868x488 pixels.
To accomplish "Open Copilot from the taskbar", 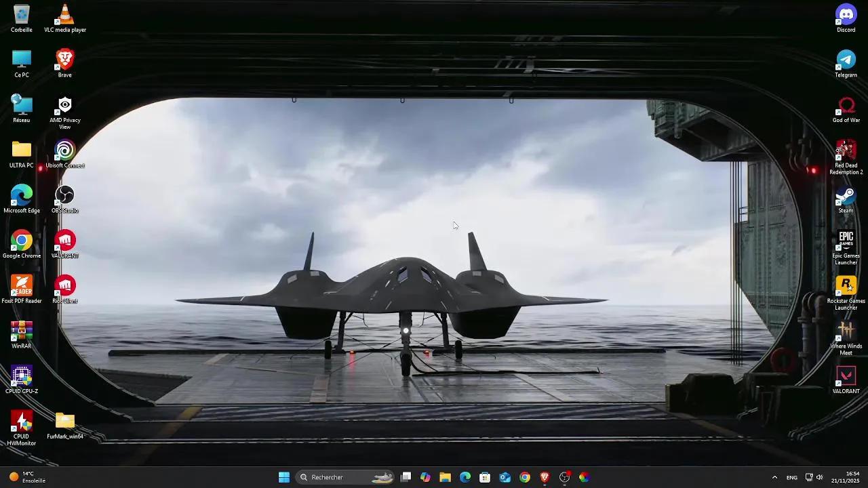I will pos(425,477).
